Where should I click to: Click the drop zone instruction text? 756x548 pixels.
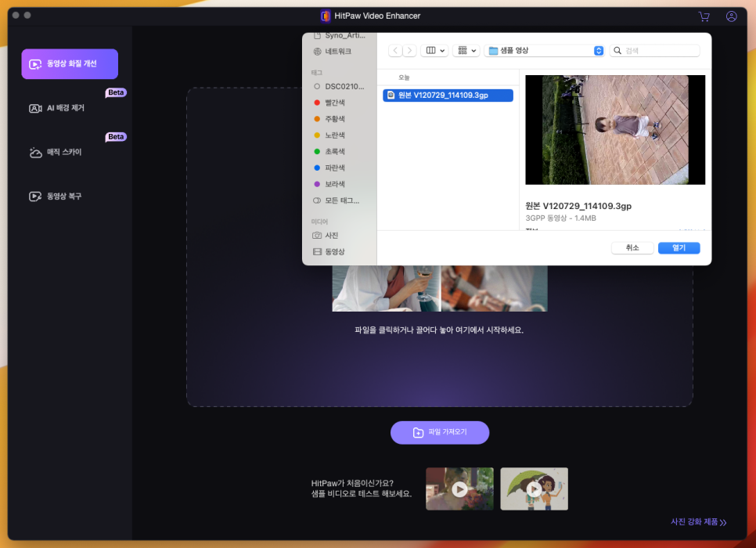click(x=439, y=330)
